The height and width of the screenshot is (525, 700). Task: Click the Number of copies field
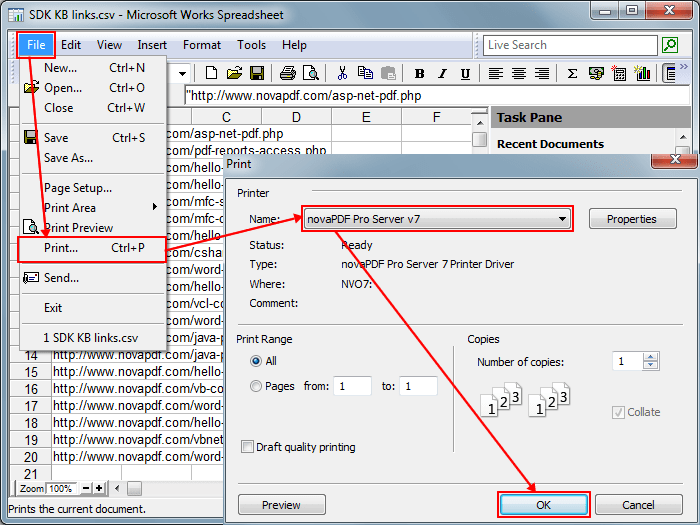click(627, 361)
